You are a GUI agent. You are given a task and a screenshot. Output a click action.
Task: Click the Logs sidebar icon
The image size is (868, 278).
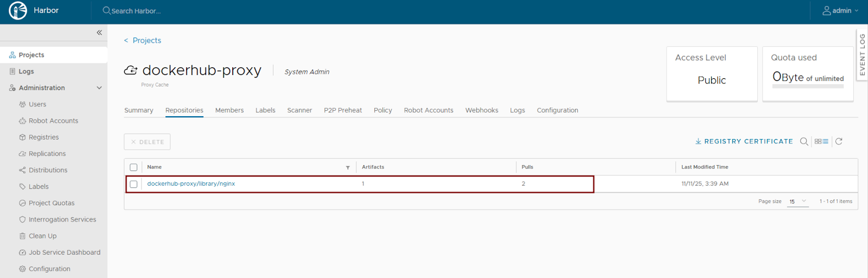[12, 71]
